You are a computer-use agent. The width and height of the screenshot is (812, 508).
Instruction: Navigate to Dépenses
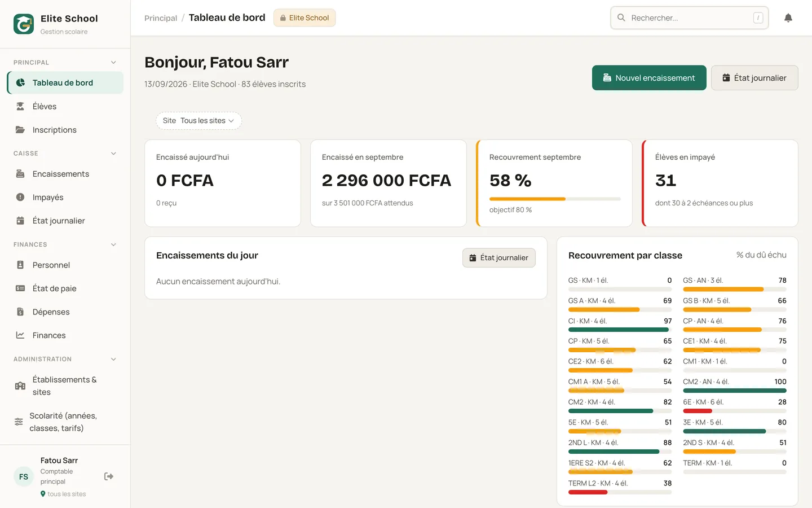(x=65, y=312)
